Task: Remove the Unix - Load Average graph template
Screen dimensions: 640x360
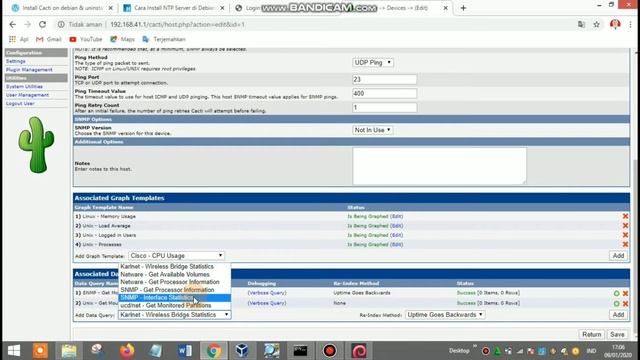Action: (625, 226)
